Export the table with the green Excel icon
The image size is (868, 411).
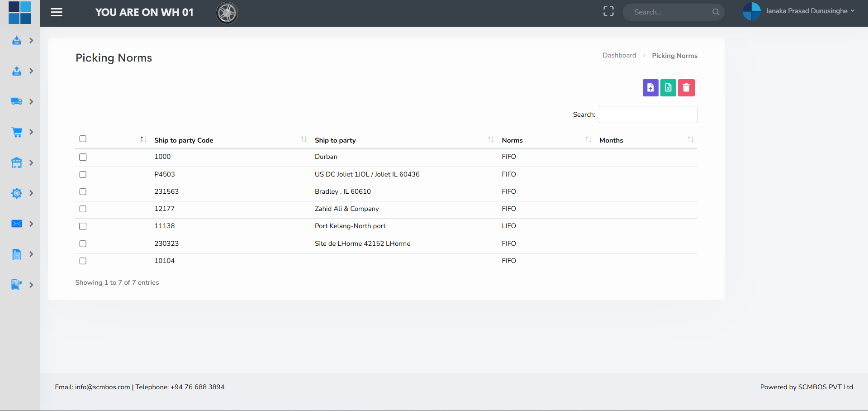coord(668,88)
